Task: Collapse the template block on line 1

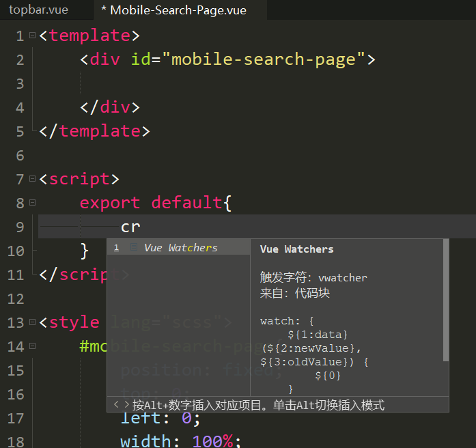Action: point(32,36)
